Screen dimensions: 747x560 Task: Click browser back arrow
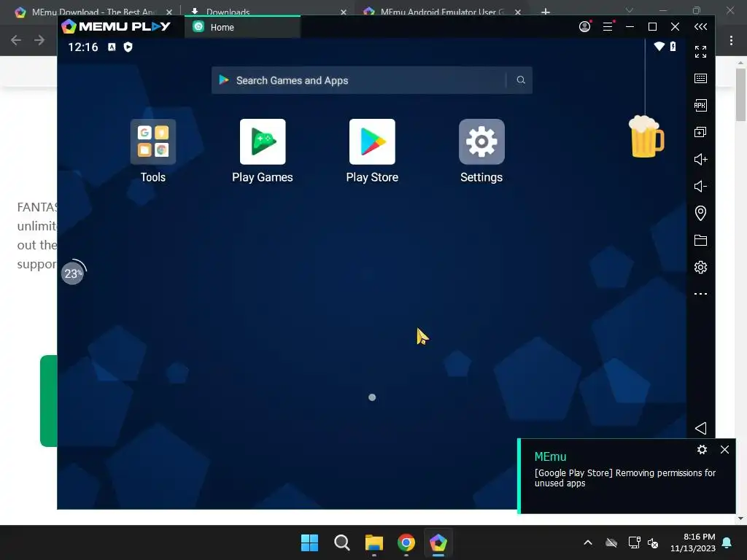click(x=16, y=40)
